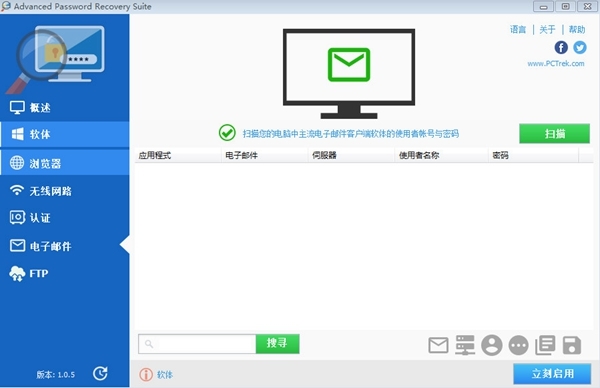Image resolution: width=600 pixels, height=388 pixels.
Task: Click the green 搜寻 search button
Action: pyautogui.click(x=277, y=344)
